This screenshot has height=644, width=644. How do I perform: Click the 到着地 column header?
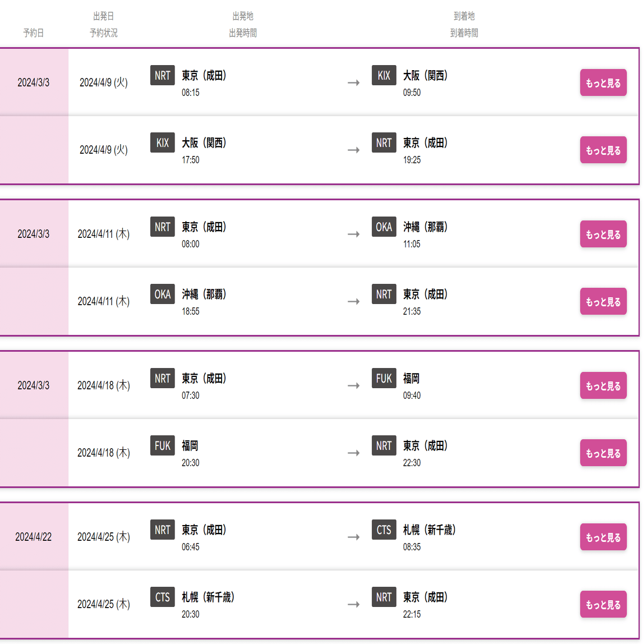(464, 16)
